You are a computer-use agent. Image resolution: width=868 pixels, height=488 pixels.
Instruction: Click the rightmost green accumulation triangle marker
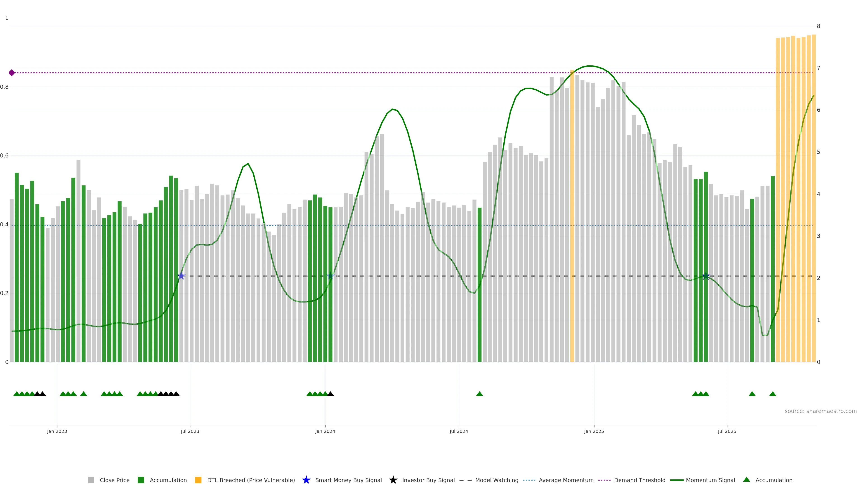click(773, 394)
